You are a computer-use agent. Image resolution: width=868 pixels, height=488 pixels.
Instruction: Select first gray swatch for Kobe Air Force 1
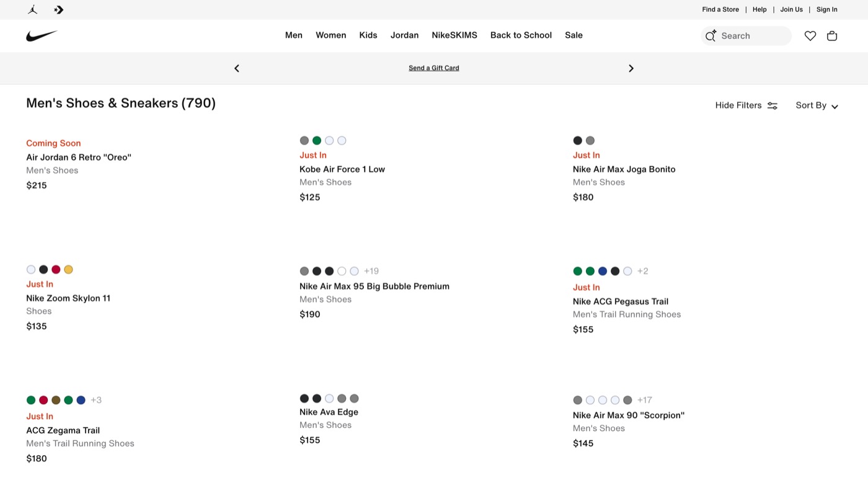(x=304, y=141)
